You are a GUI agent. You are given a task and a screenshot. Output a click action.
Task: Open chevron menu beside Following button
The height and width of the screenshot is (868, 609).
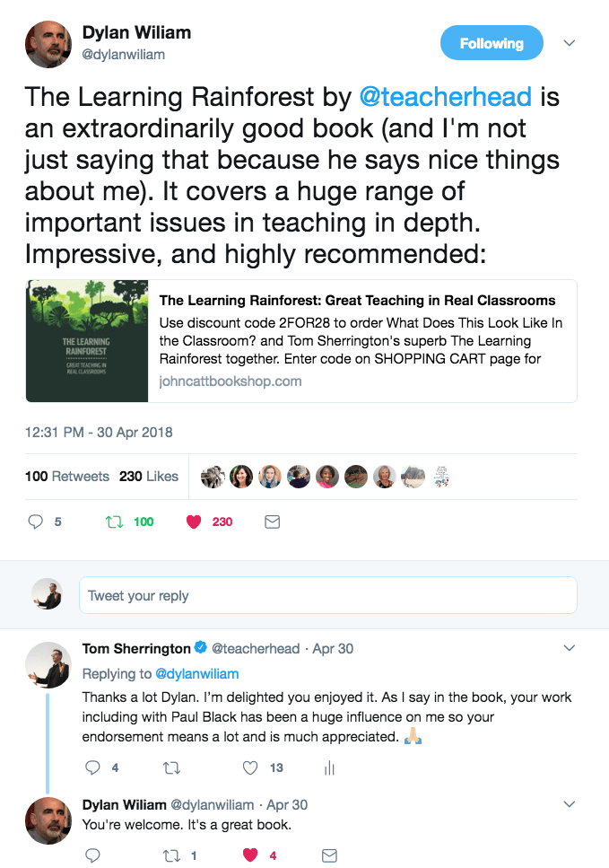coord(570,42)
